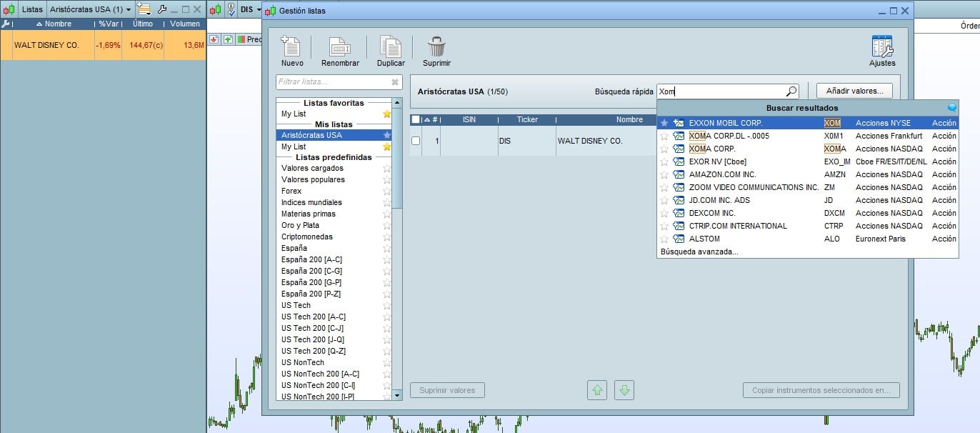Click chart icon next to ALSTOM
980x433 pixels.
pos(679,239)
